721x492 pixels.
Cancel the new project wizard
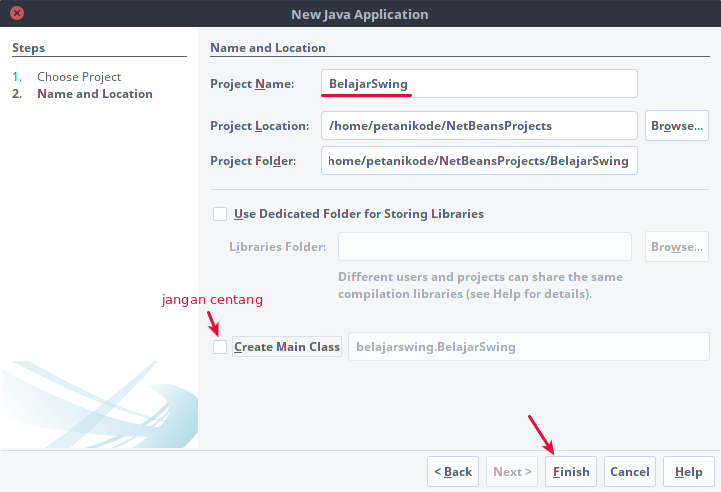[x=629, y=472]
